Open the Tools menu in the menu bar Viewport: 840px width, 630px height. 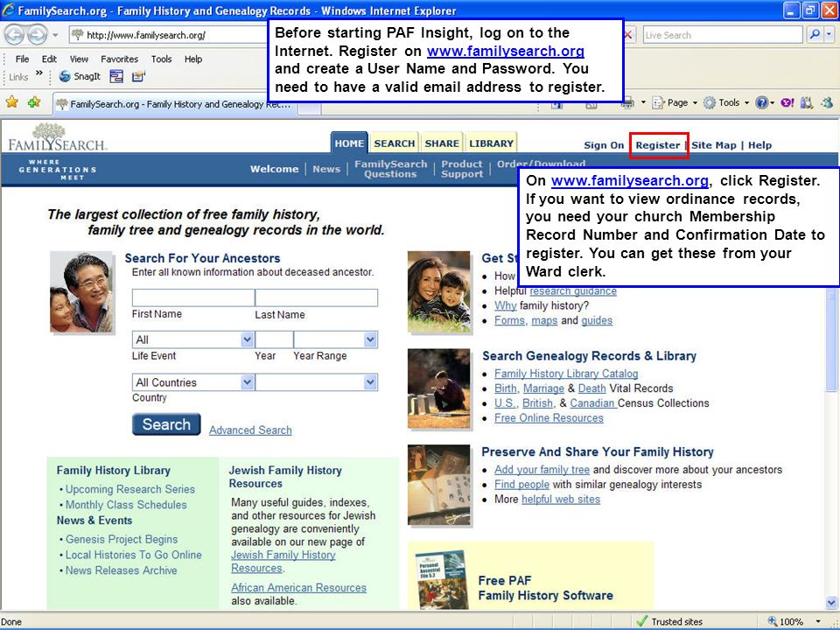161,59
